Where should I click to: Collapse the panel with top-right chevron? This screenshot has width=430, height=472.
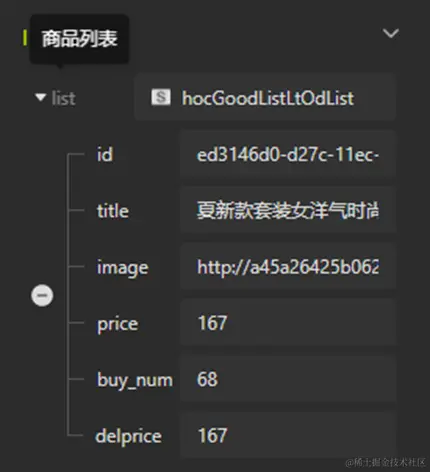point(390,33)
